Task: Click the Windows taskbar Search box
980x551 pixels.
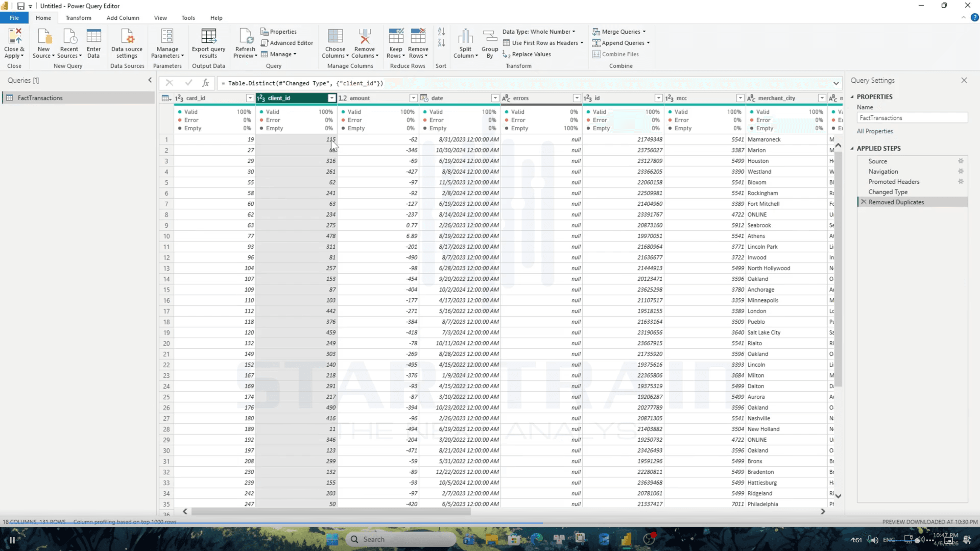Action: (400, 539)
